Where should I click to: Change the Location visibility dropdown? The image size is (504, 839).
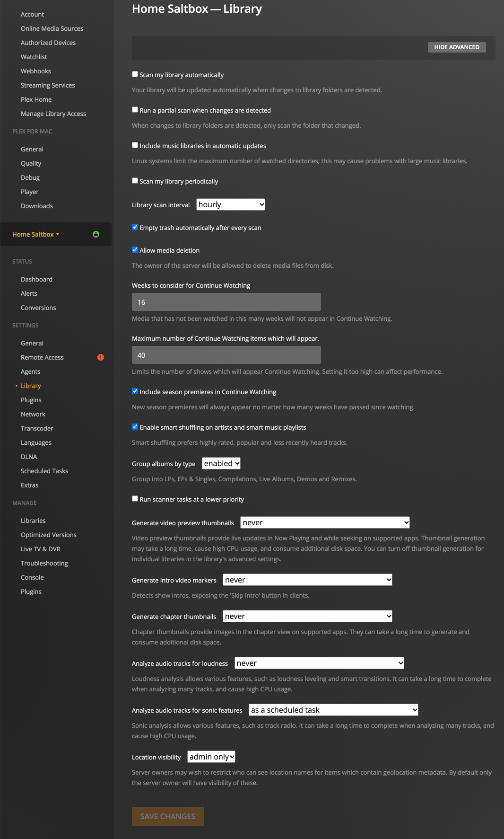pos(211,757)
